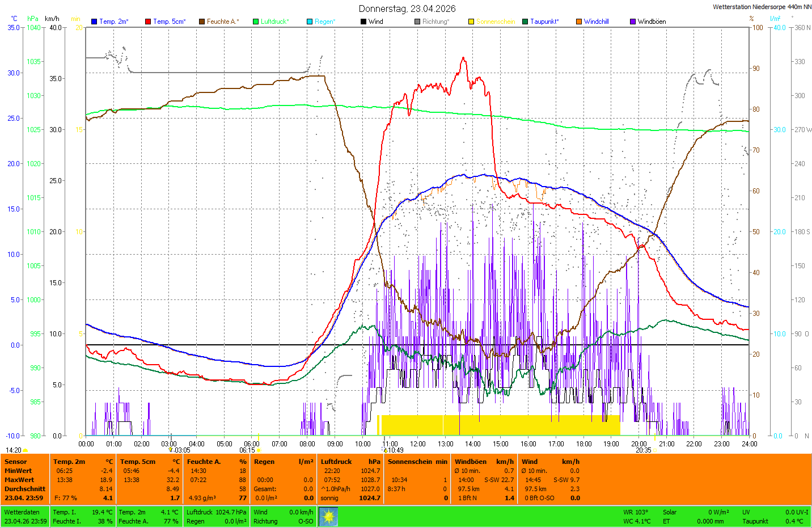
Task: Click the brown Feuchte A. legend square
Action: pyautogui.click(x=202, y=22)
